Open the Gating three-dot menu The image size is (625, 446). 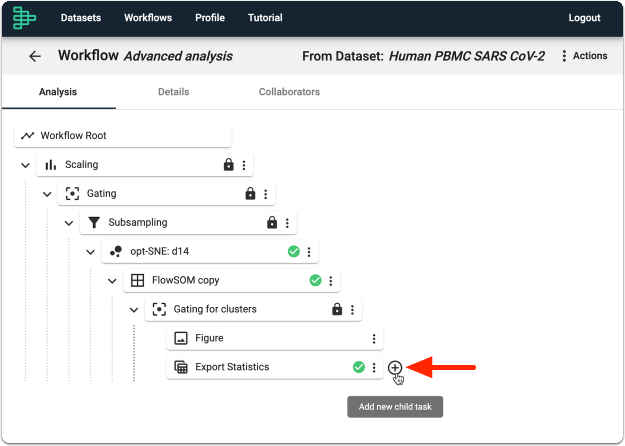pos(265,194)
